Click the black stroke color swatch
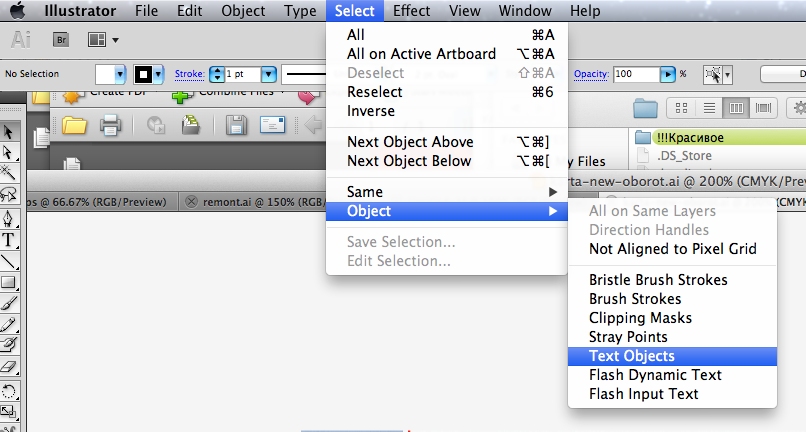The height and width of the screenshot is (432, 806). [x=142, y=74]
